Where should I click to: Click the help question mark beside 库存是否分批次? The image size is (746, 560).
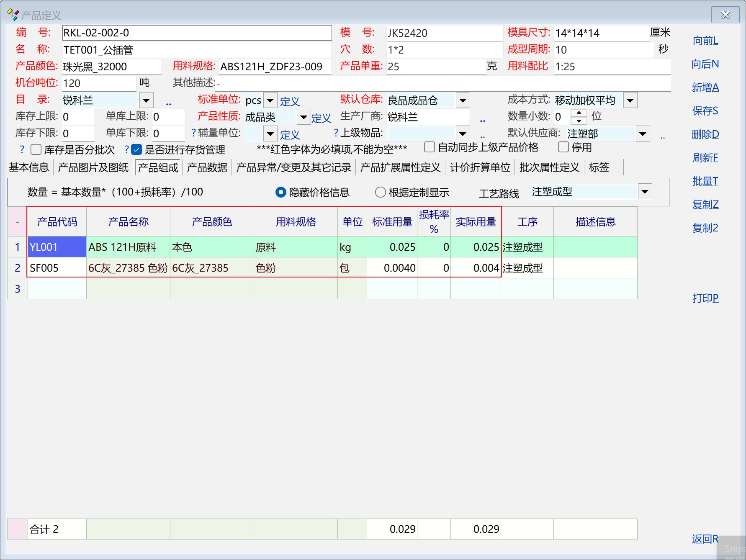pyautogui.click(x=22, y=149)
